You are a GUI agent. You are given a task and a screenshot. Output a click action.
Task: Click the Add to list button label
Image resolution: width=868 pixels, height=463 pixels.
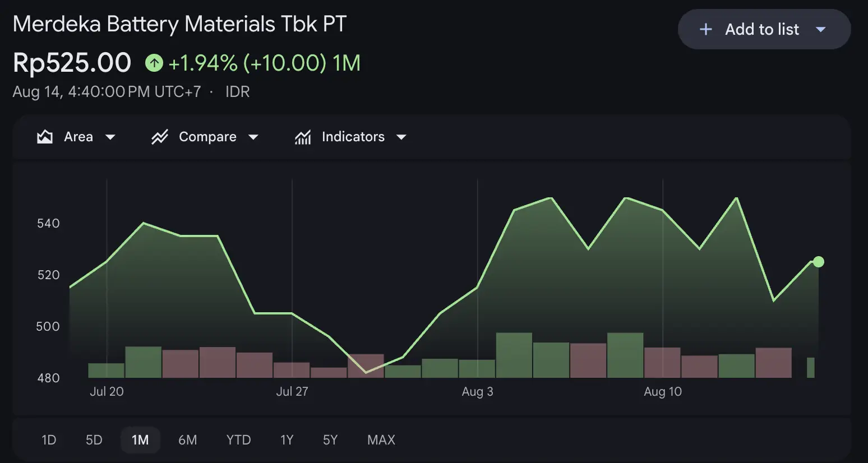(x=762, y=29)
